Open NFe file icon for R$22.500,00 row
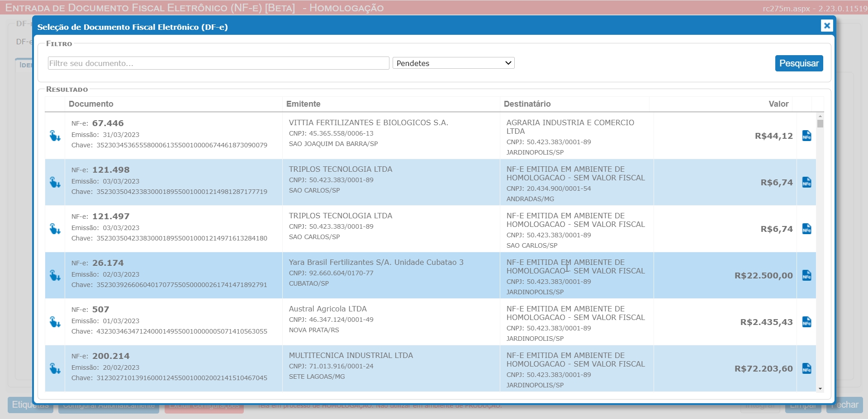868x419 pixels. [x=806, y=275]
